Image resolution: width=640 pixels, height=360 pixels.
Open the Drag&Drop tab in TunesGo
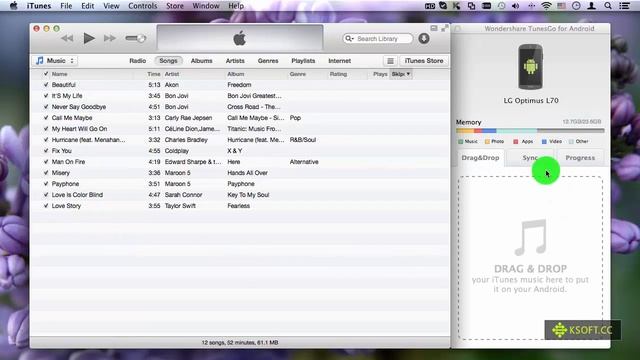480,158
